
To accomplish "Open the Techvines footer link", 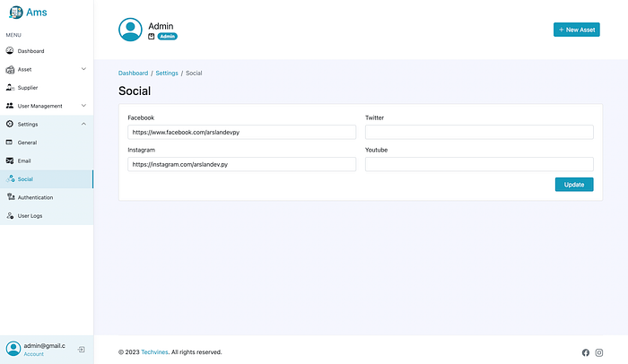I will 154,352.
